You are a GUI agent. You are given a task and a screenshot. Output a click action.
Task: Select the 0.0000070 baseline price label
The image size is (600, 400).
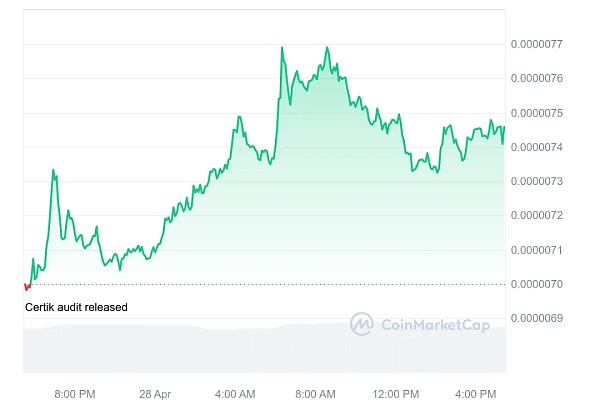[540, 284]
